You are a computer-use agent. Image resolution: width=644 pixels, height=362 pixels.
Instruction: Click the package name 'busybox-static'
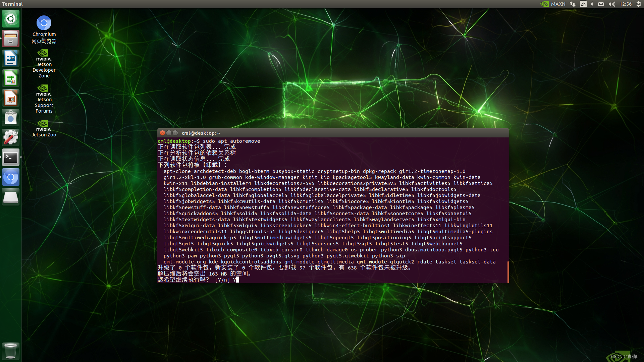tap(293, 171)
